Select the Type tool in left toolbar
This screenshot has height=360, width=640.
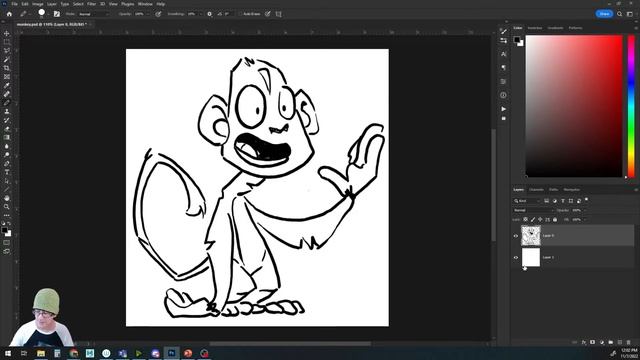tap(7, 172)
